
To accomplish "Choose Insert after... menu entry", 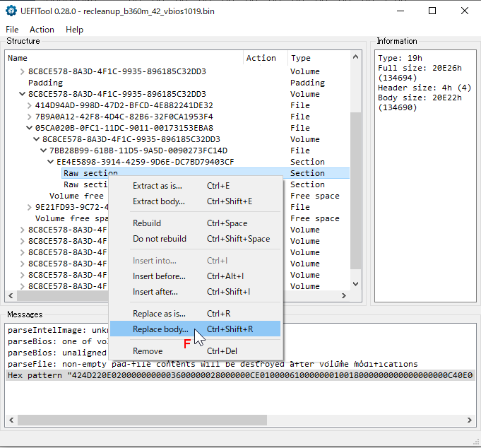I will tap(157, 292).
